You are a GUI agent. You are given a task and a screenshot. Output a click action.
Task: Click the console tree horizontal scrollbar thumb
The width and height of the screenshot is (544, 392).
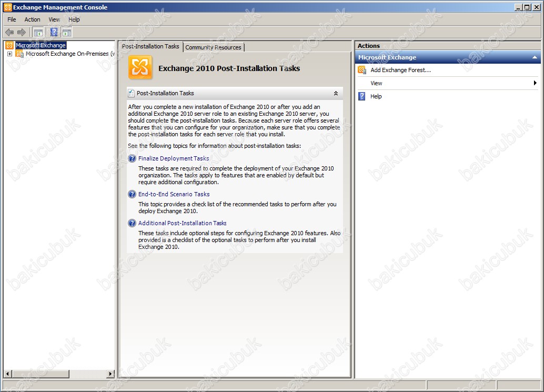pyautogui.click(x=41, y=374)
